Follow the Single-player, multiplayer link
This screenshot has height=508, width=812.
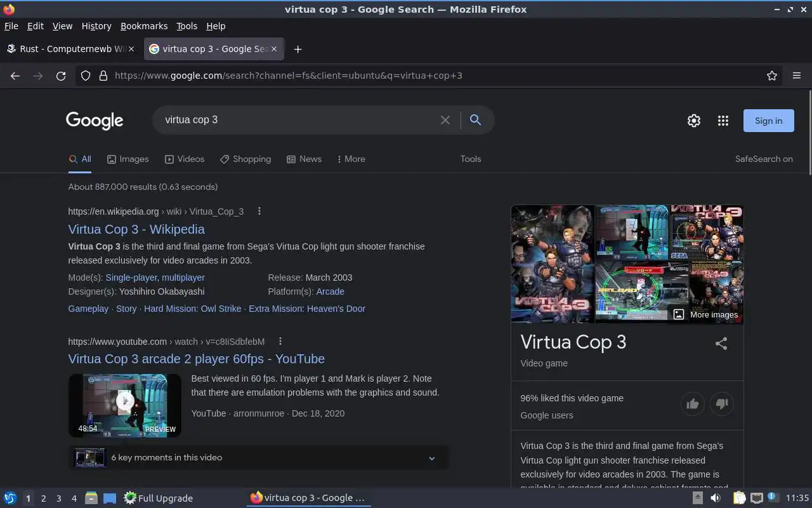point(155,277)
